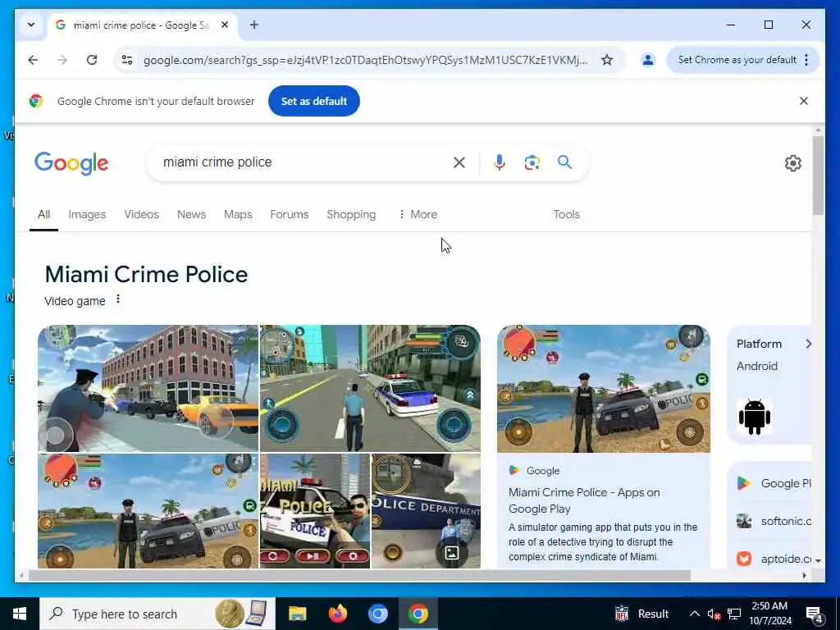Open the NFL Result taskbar widget
Screen dimensions: 840x630
(x=641, y=614)
